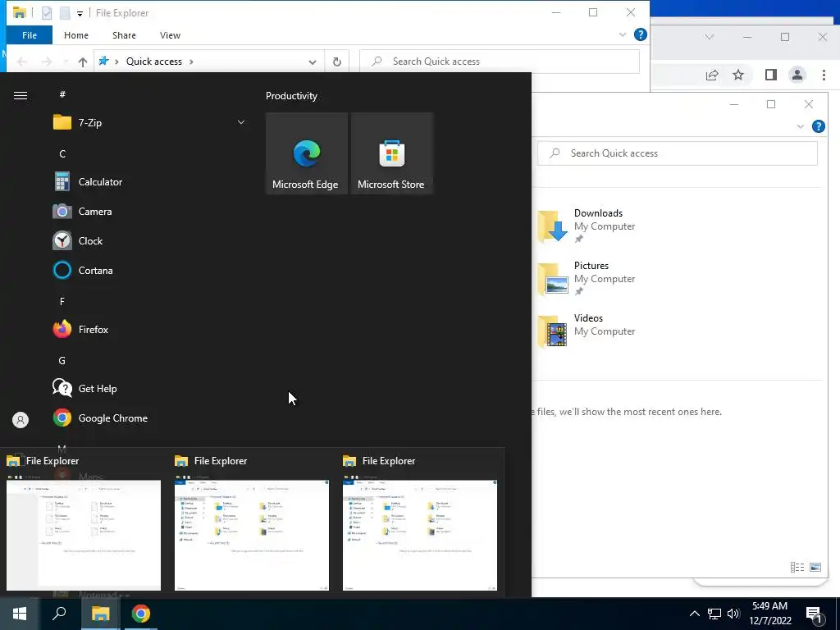Open View ribbon tab
Image resolution: width=840 pixels, height=630 pixels.
[170, 35]
